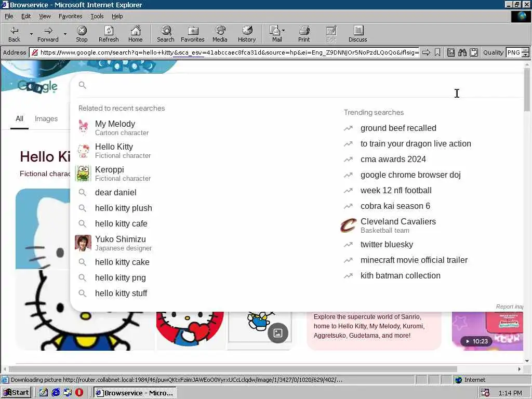
Task: Open trending search google chrome browser doj
Action: [x=410, y=175]
